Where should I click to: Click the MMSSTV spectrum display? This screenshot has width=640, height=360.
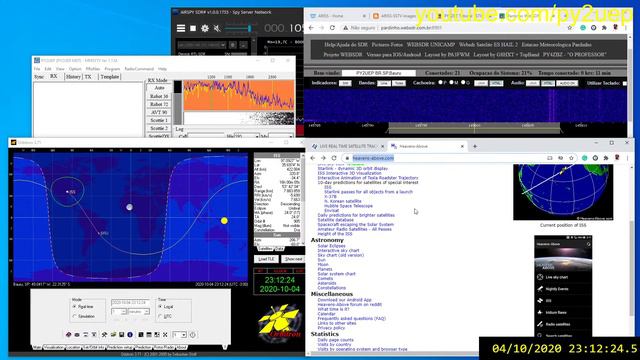coord(239,95)
